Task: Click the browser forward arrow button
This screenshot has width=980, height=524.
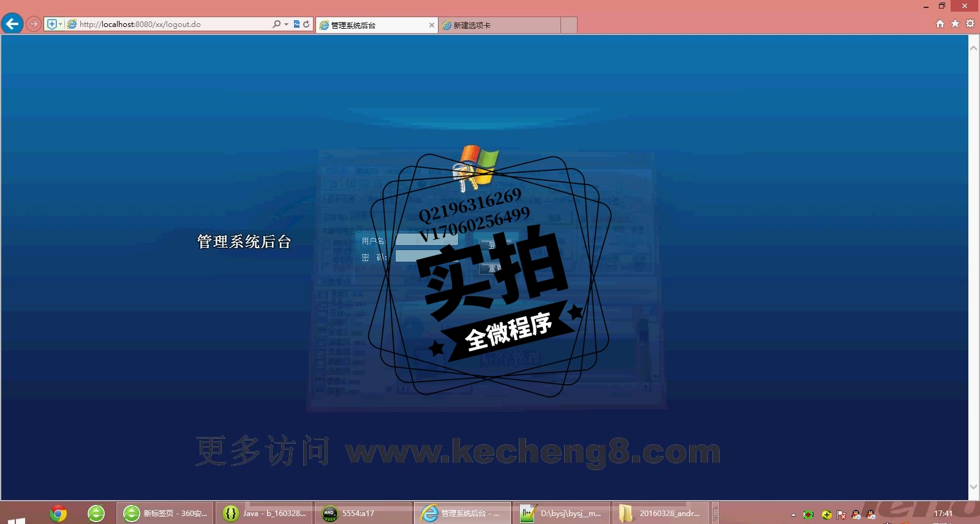Action: pyautogui.click(x=34, y=25)
